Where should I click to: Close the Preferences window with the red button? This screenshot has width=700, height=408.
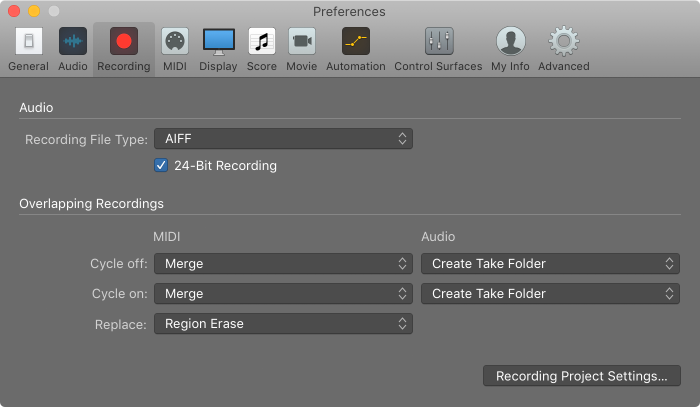(14, 11)
